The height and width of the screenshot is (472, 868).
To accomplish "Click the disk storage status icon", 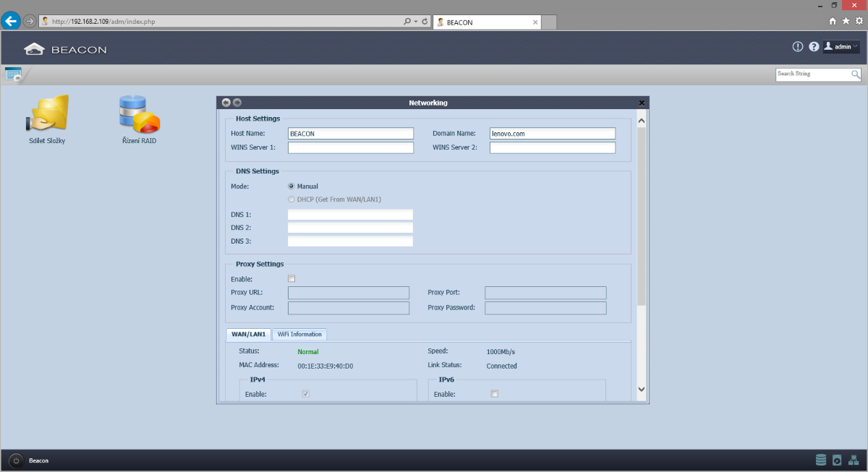I will pyautogui.click(x=820, y=460).
